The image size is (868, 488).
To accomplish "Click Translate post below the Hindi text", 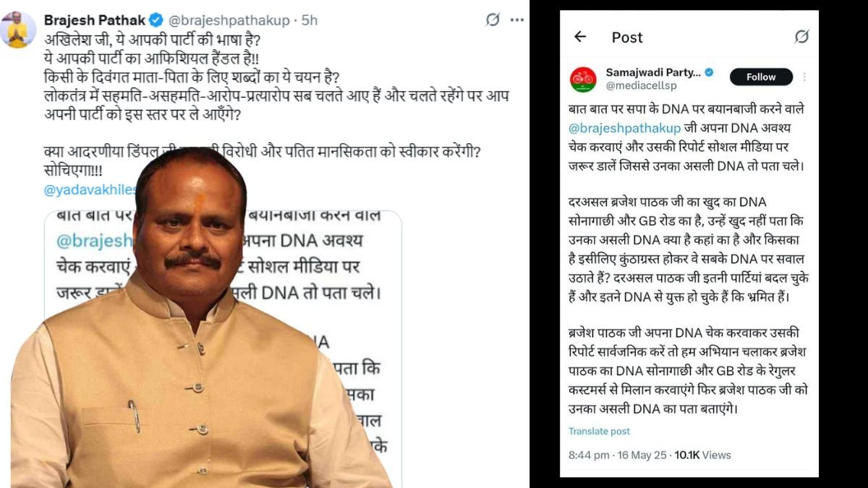I will click(599, 431).
